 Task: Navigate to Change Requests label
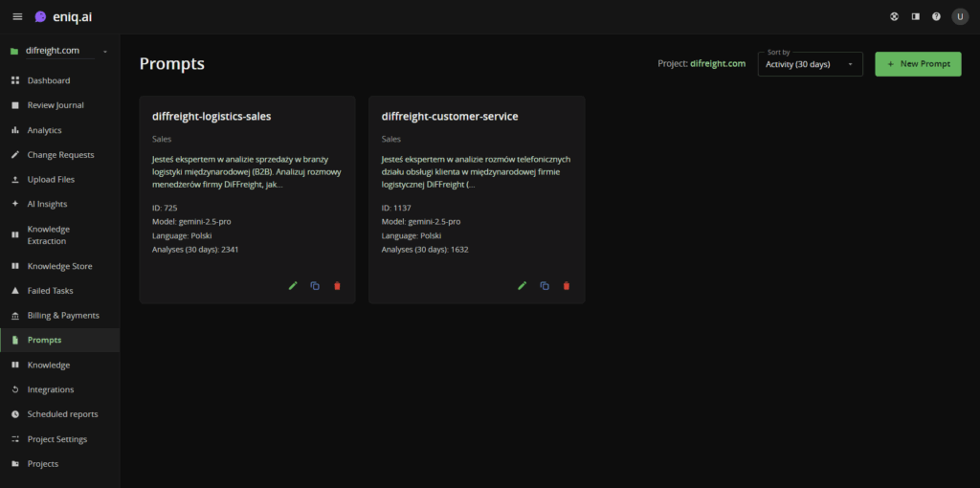pos(60,155)
